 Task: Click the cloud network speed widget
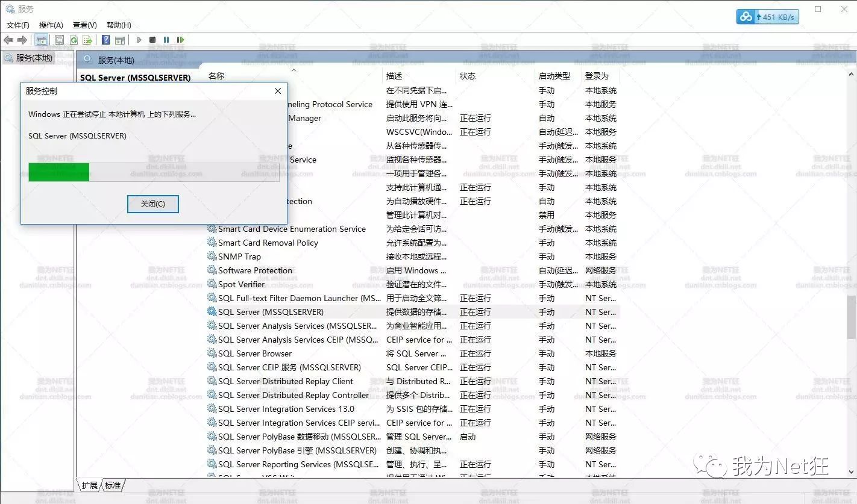(x=767, y=17)
